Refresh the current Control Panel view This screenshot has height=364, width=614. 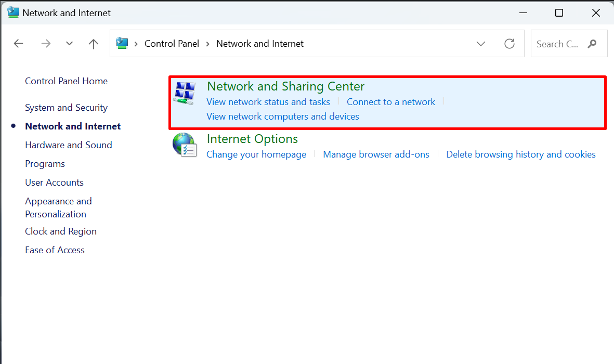point(509,44)
